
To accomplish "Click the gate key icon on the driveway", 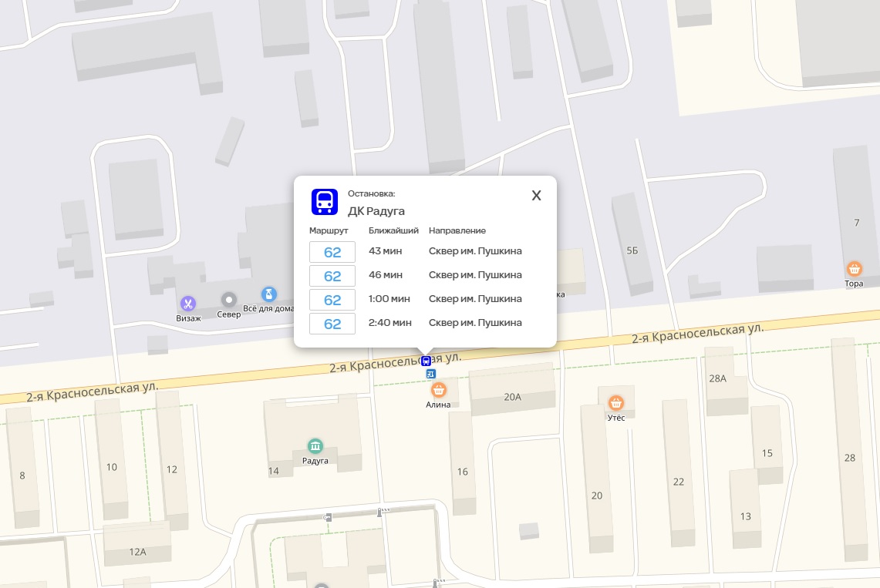I will click(329, 517).
